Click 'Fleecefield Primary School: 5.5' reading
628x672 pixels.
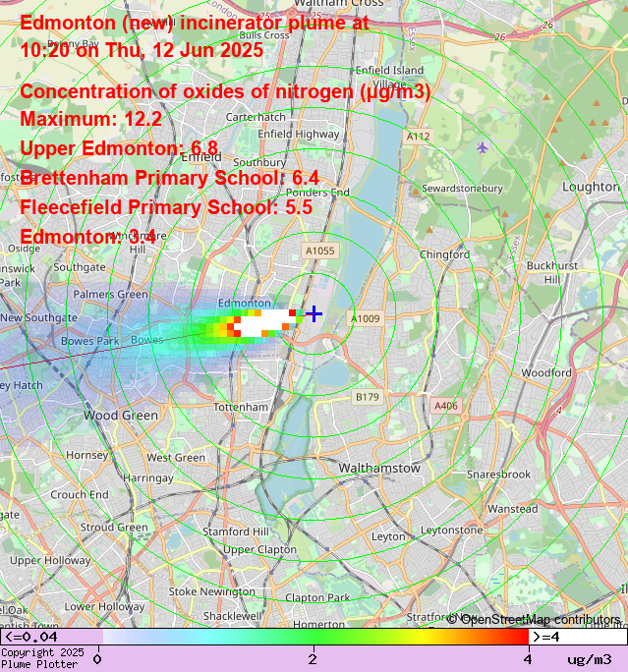click(166, 207)
